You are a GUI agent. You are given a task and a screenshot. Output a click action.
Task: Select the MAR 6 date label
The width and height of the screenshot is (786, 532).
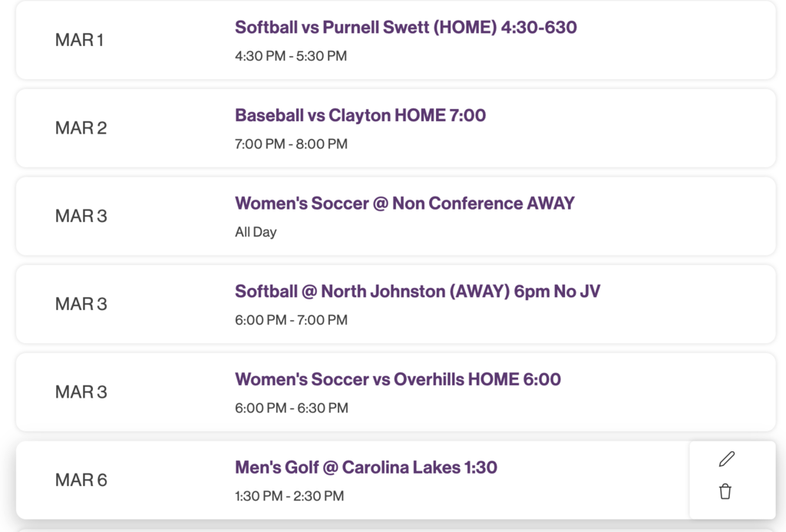tap(80, 480)
